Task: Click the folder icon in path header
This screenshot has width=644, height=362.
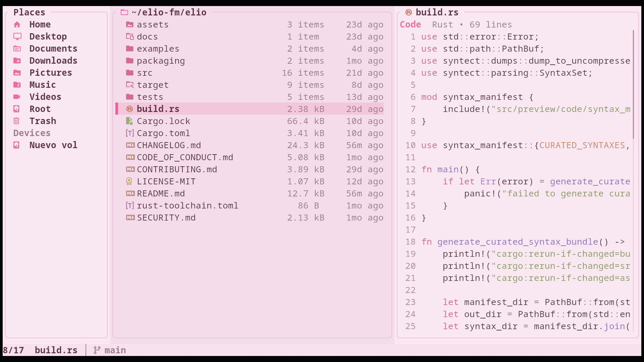Action: pyautogui.click(x=124, y=12)
